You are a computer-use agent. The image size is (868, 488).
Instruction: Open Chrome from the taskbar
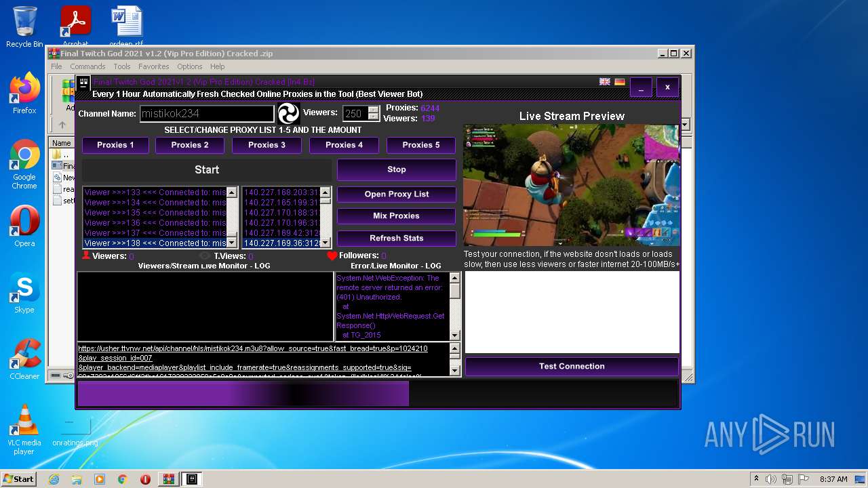123,479
